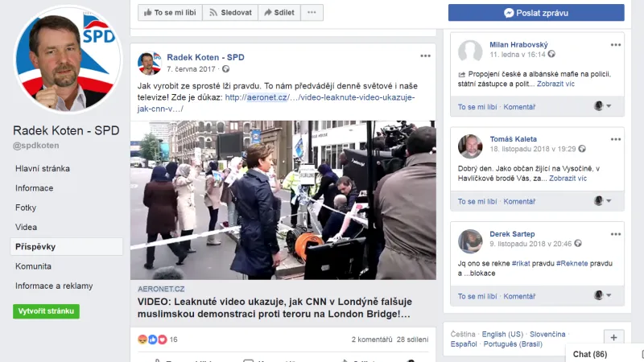This screenshot has height=362, width=644.
Task: Expand commenter identity dropdown on Milan's post
Action: pos(603,106)
